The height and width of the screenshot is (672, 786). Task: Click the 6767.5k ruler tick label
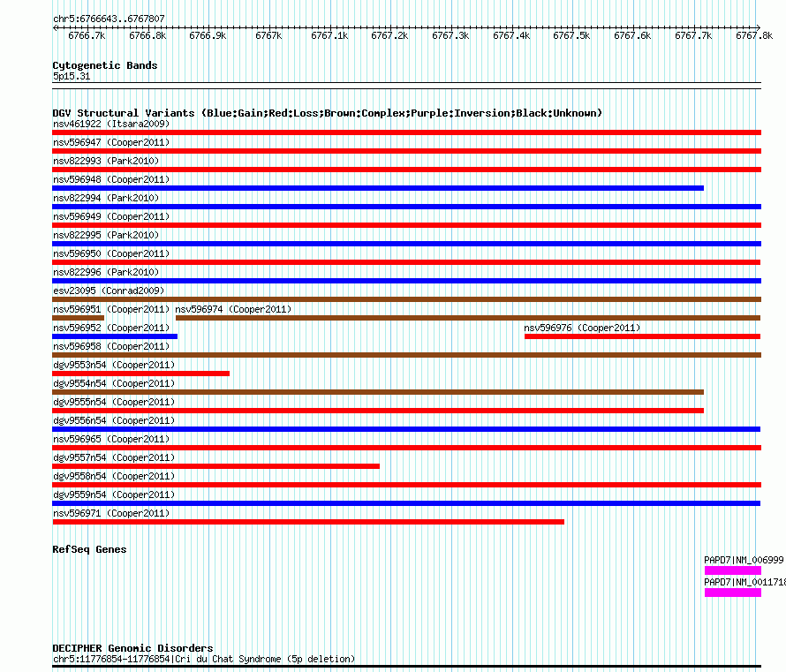tap(571, 35)
